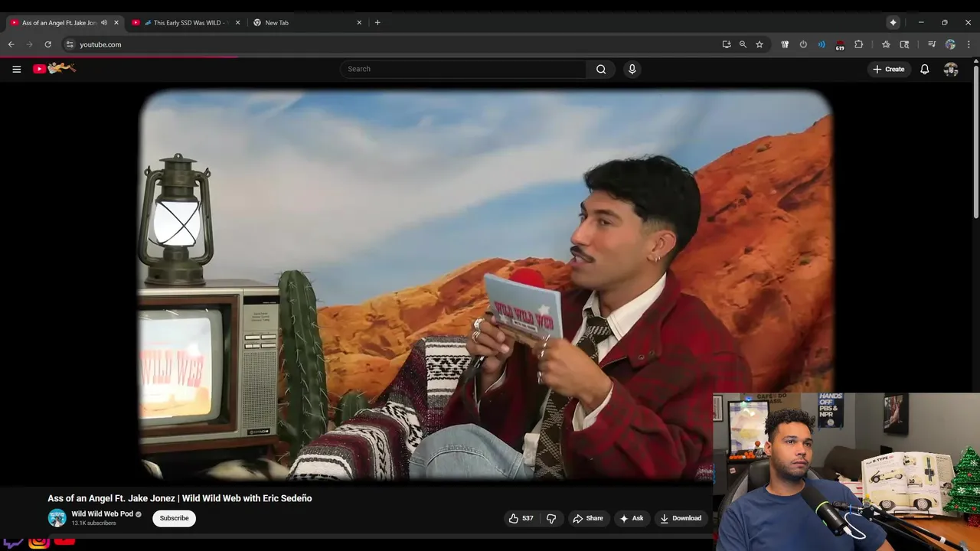This screenshot has width=980, height=551.
Task: Open the Chrome profile avatar
Action: point(950,44)
